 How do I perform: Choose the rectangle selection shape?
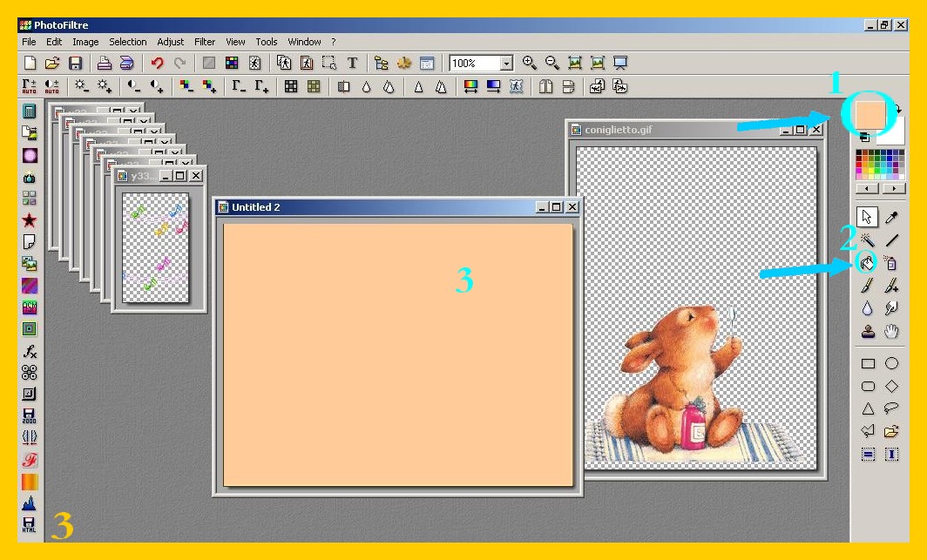click(x=868, y=364)
